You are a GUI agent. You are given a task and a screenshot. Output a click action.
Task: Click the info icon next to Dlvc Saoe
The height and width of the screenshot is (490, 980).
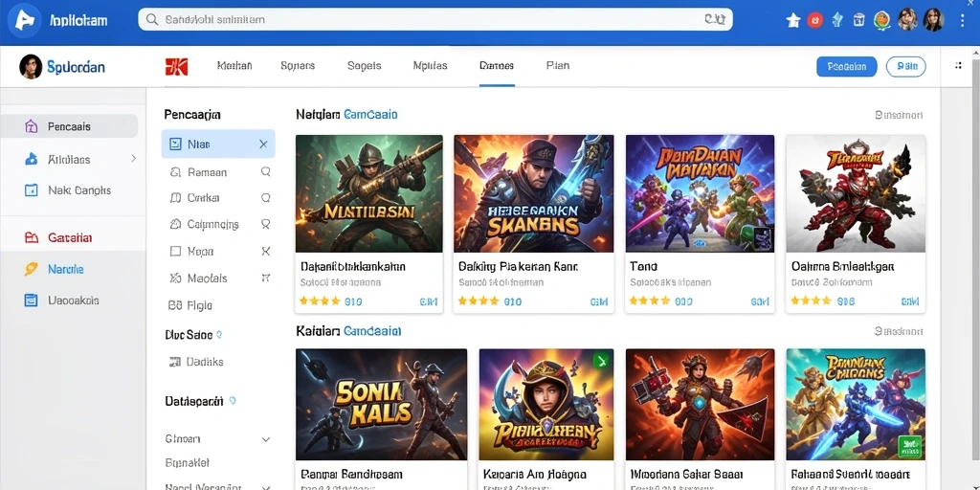219,335
